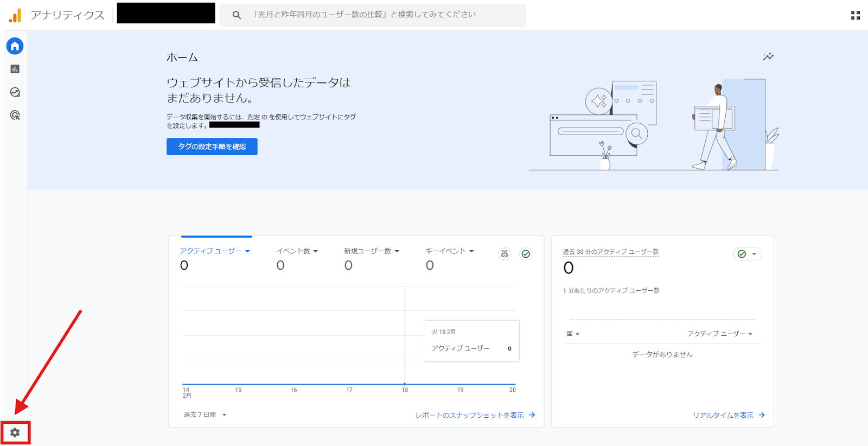Open the Google apps grid icon

coord(856,15)
